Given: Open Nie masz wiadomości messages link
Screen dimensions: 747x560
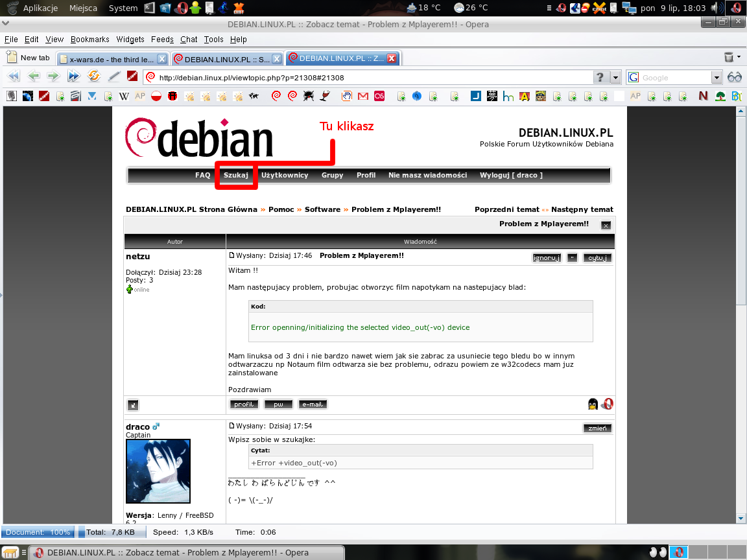Looking at the screenshot, I should pyautogui.click(x=427, y=175).
